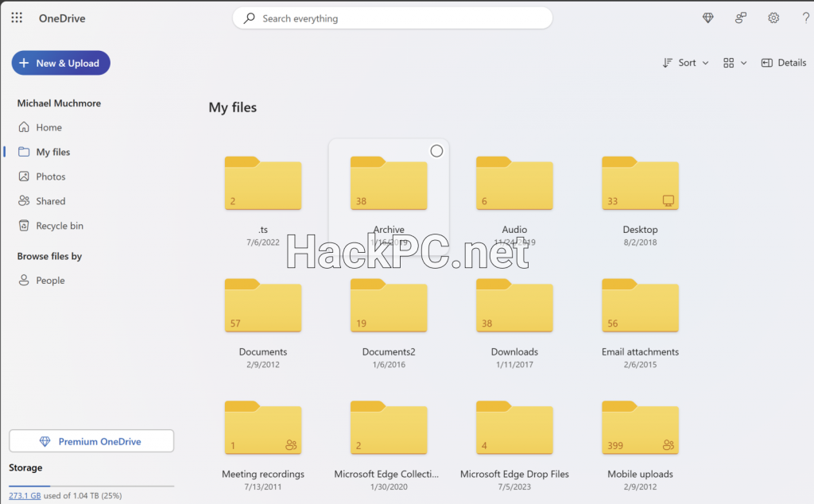
Task: Open the Documents folder
Action: (262, 306)
